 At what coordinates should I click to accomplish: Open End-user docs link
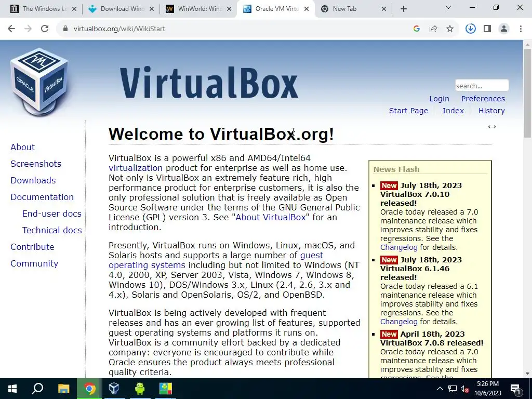click(52, 214)
